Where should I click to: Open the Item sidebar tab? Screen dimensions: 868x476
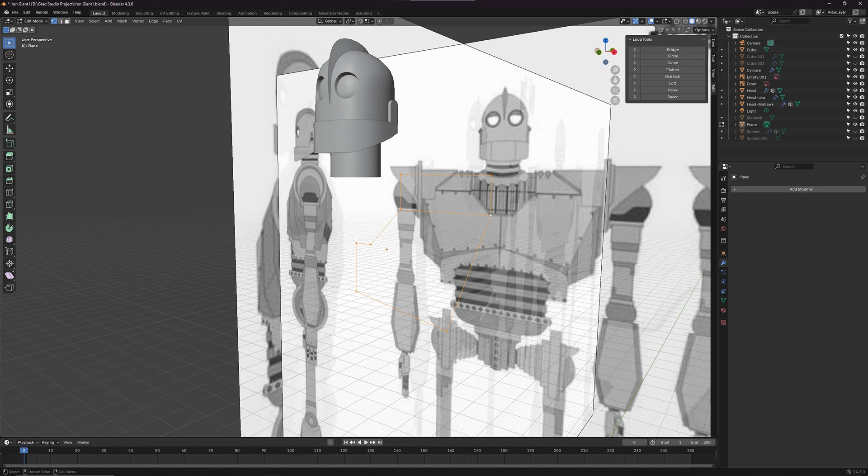[713, 43]
